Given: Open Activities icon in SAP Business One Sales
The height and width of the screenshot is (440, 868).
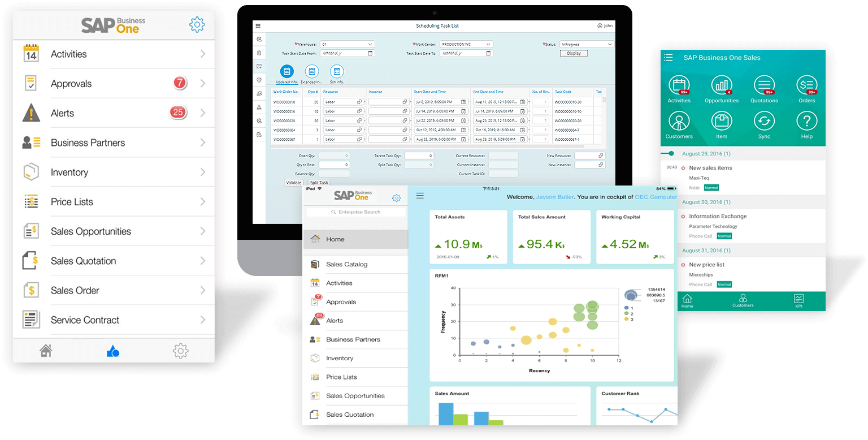Looking at the screenshot, I should (679, 85).
